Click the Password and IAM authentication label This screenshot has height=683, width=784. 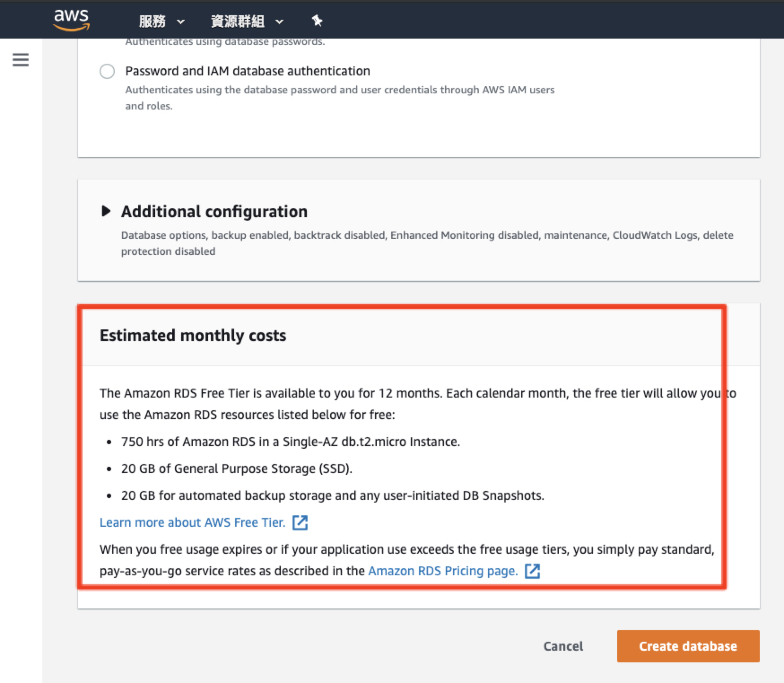(248, 71)
